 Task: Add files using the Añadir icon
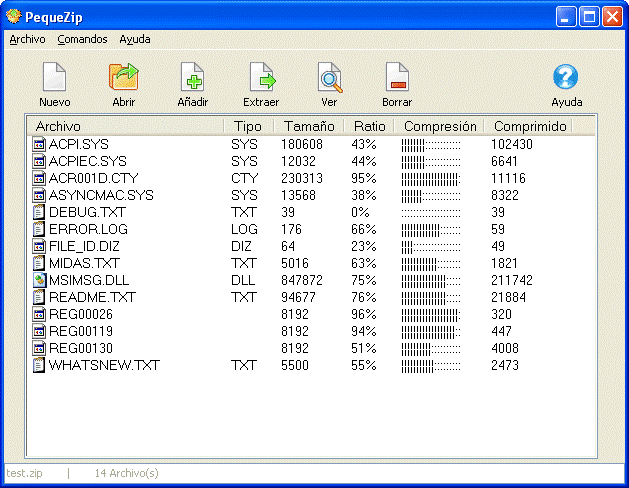193,77
